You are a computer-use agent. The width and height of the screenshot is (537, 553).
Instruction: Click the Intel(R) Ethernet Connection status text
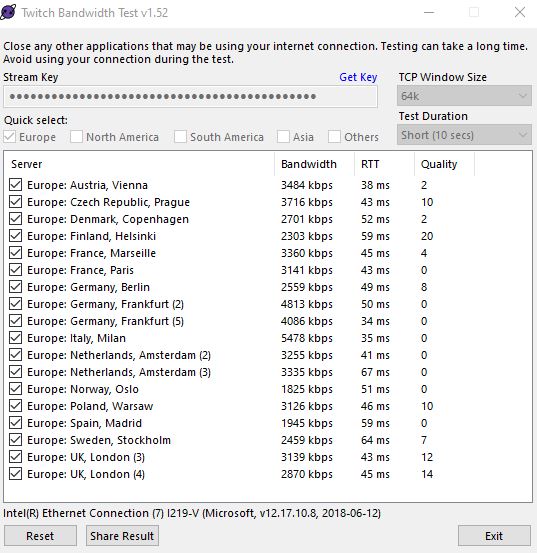pos(192,513)
